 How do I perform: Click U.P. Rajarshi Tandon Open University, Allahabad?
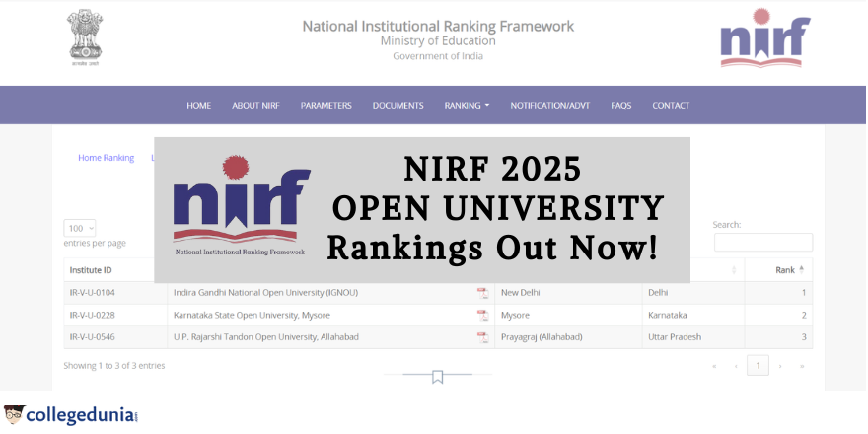[x=266, y=337]
